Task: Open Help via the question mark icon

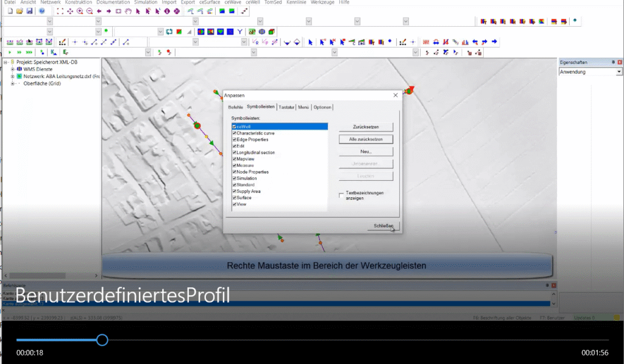Action: [177, 11]
